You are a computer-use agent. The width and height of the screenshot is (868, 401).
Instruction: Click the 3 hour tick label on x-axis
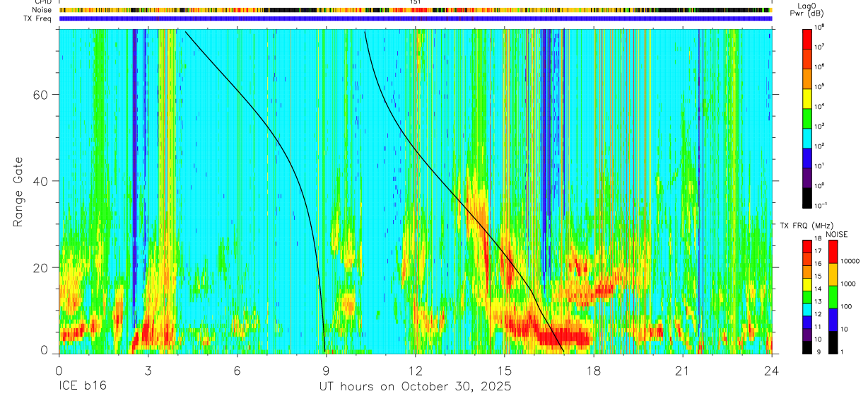coord(148,371)
